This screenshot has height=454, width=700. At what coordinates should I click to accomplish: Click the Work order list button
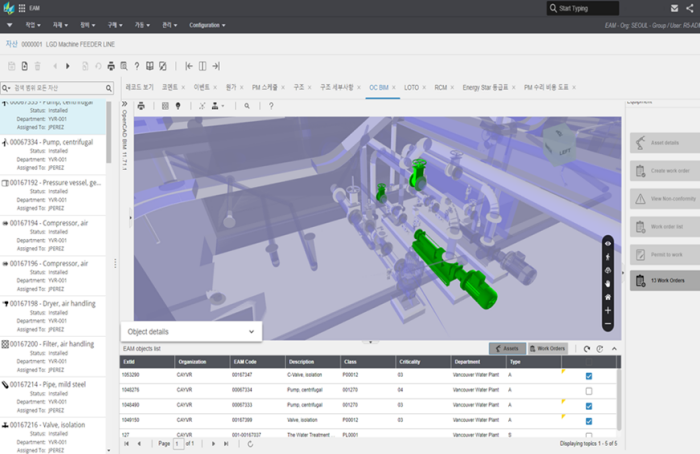click(x=665, y=227)
